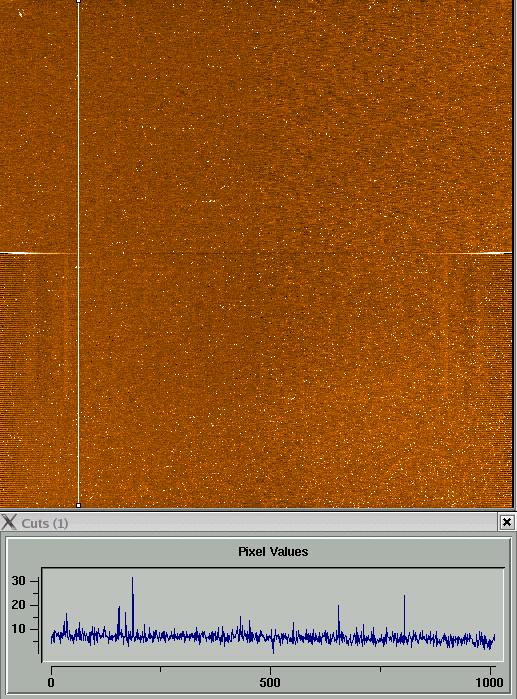517x699 pixels.
Task: Click the y-axis label 30
Action: [18, 581]
